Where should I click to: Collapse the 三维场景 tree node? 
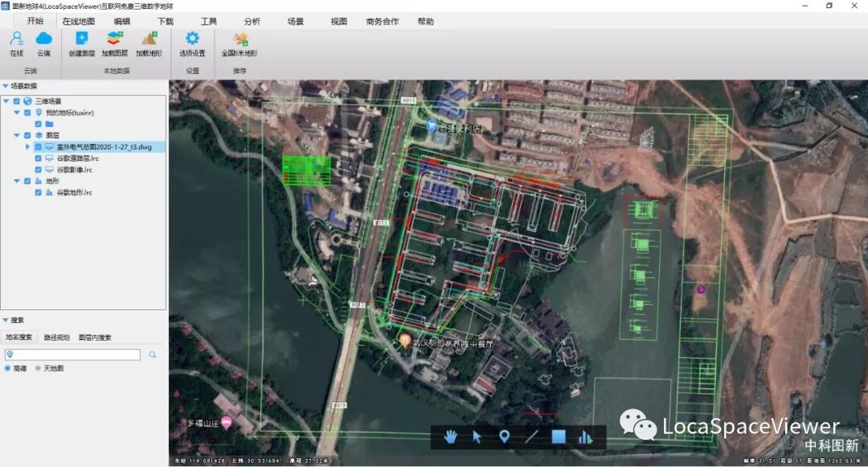pos(6,101)
